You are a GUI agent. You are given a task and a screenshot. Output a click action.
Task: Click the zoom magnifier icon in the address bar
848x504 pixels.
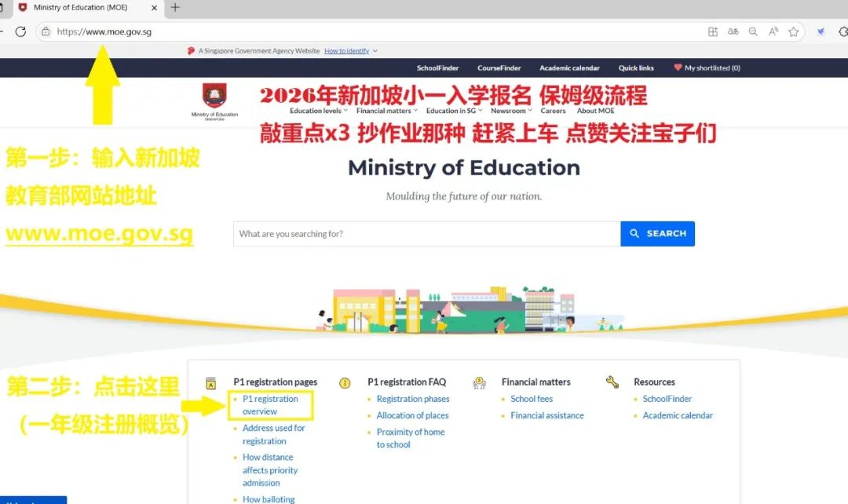753,31
